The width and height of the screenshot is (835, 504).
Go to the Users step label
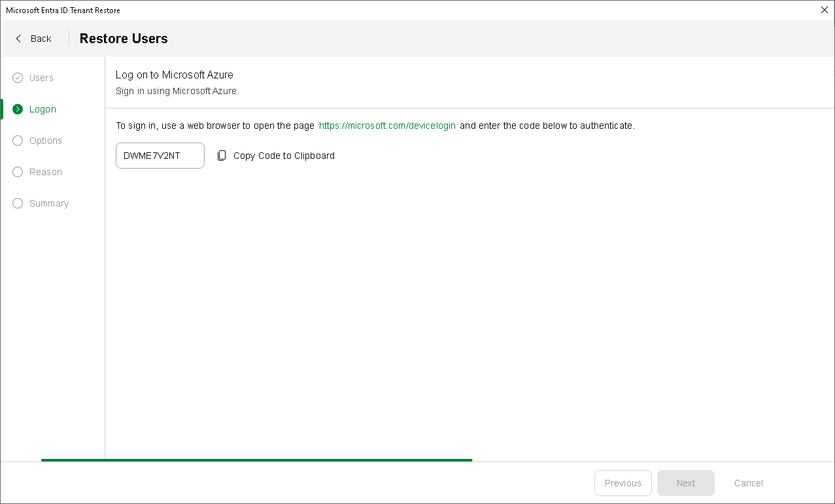coord(41,78)
